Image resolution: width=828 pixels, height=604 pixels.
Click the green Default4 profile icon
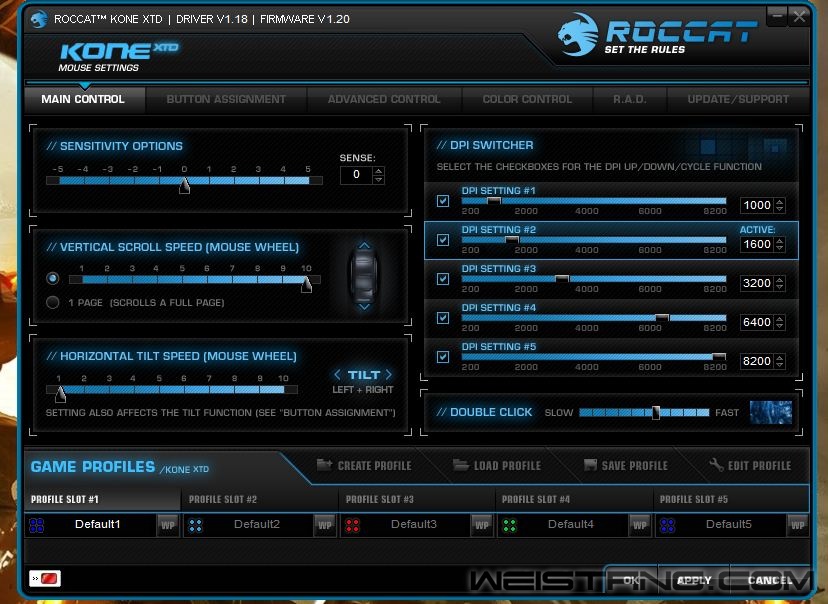pos(510,525)
